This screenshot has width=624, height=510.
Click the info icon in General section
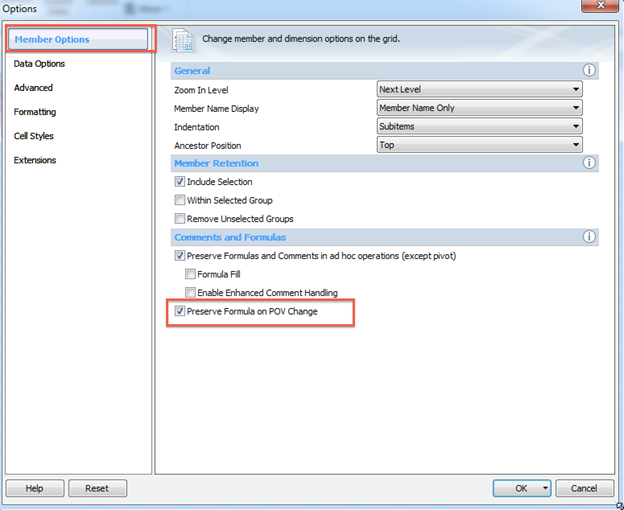(589, 71)
